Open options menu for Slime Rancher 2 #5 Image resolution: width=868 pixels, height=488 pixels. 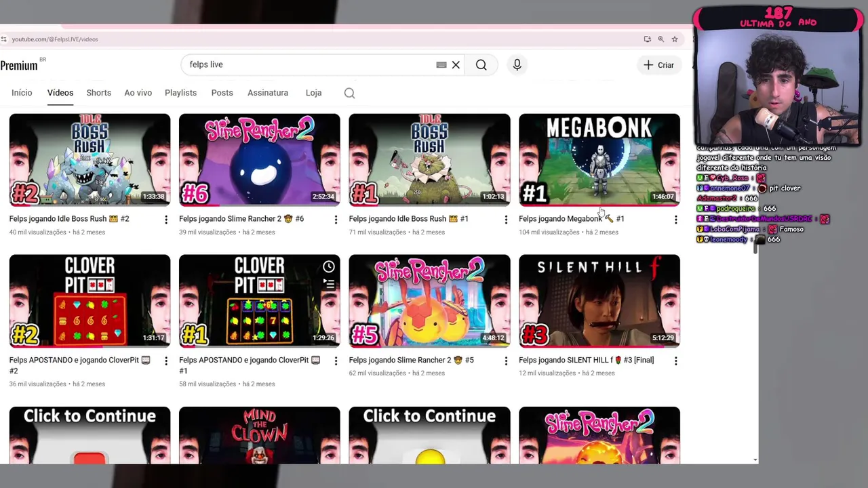coord(506,361)
